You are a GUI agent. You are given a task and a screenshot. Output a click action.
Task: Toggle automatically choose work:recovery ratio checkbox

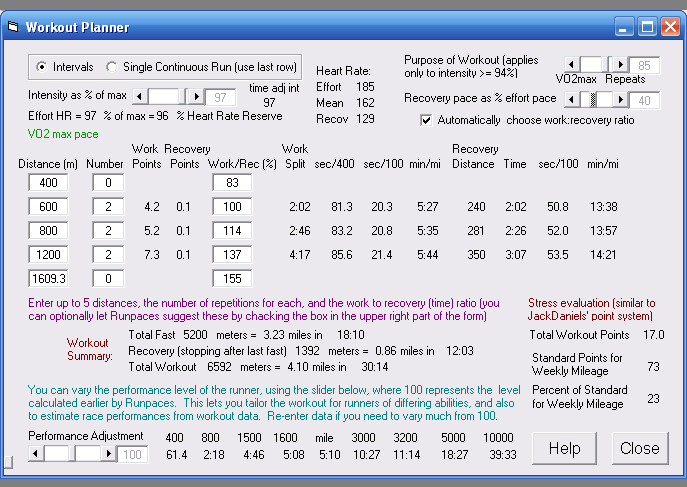(x=427, y=120)
